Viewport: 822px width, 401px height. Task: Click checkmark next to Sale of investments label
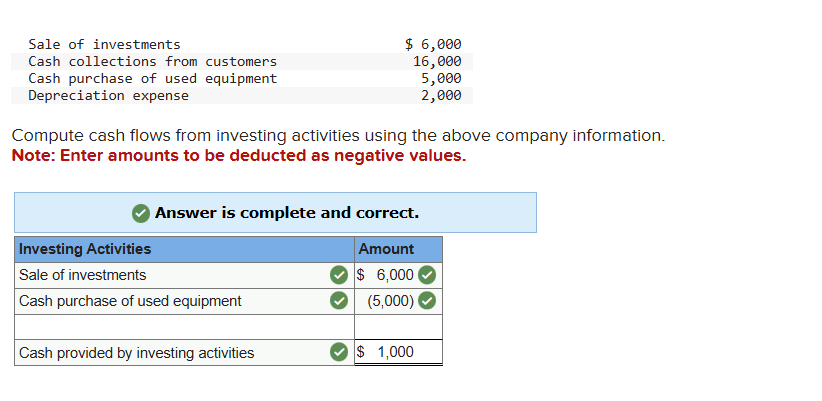[339, 275]
